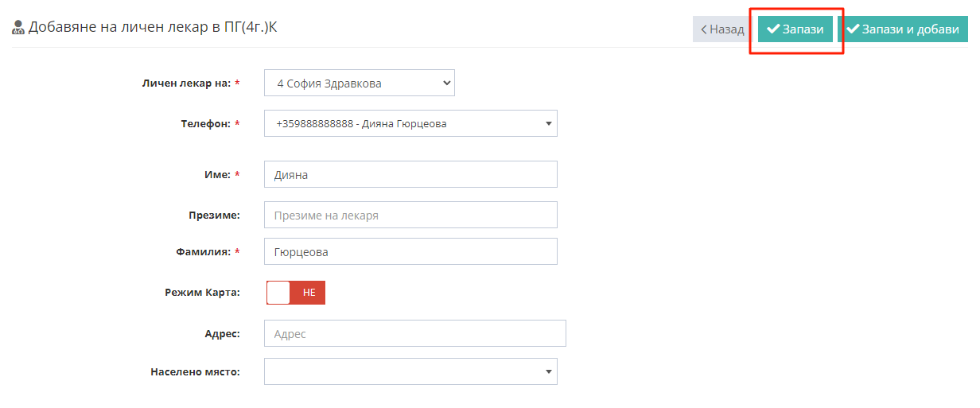Expand the Телефон combo box
The image size is (980, 408).
tap(410, 123)
